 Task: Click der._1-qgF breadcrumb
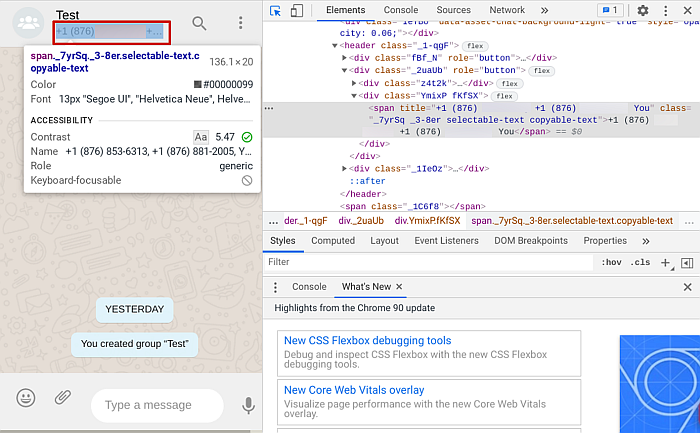(305, 221)
